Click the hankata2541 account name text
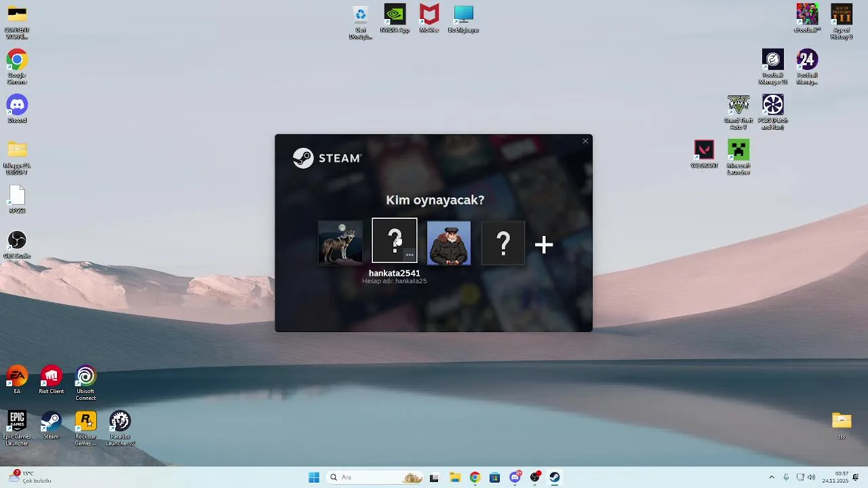868x488 pixels. 394,273
